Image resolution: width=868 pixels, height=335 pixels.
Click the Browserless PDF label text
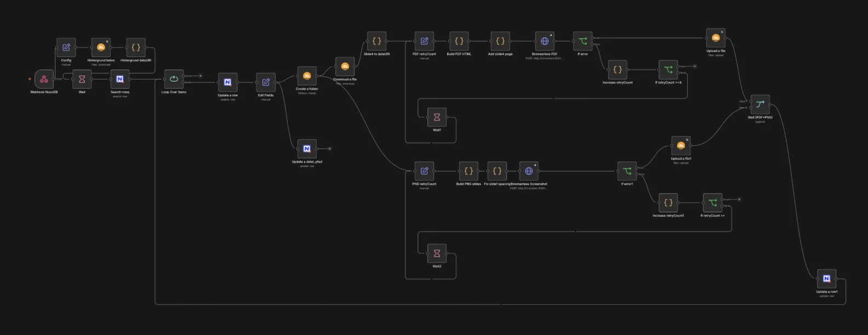pyautogui.click(x=545, y=54)
